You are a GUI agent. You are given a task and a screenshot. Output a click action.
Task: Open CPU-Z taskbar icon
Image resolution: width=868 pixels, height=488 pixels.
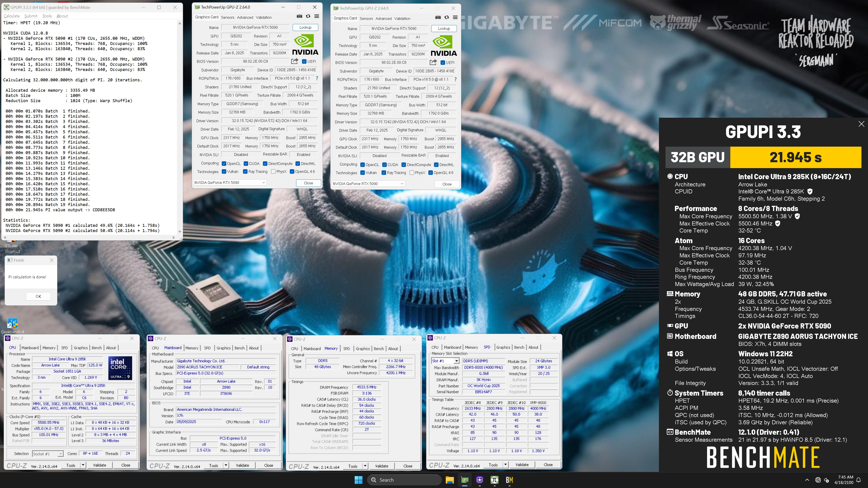pos(479,480)
